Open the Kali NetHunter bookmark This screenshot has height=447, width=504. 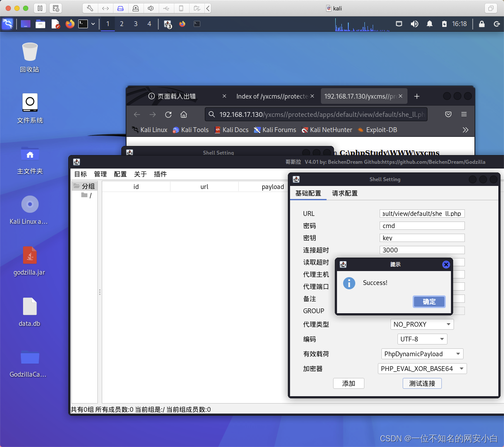327,130
